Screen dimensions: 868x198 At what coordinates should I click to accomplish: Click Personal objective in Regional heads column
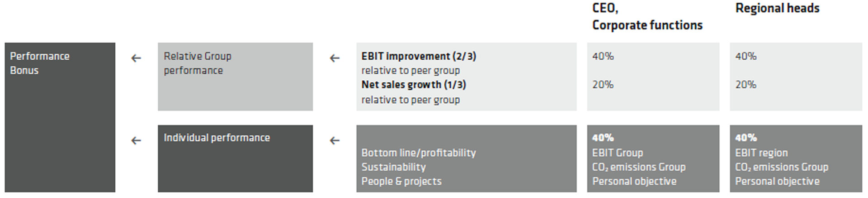(x=777, y=181)
